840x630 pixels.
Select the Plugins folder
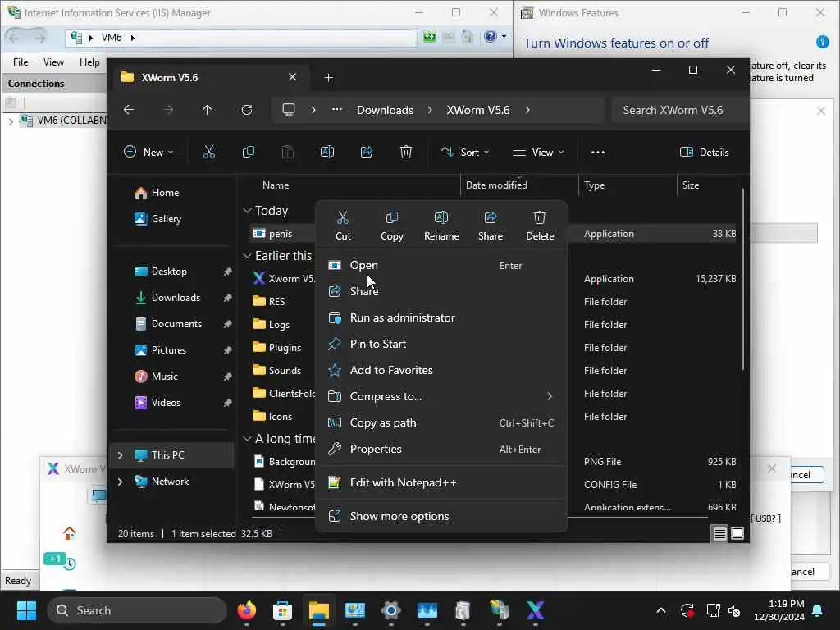[285, 348]
